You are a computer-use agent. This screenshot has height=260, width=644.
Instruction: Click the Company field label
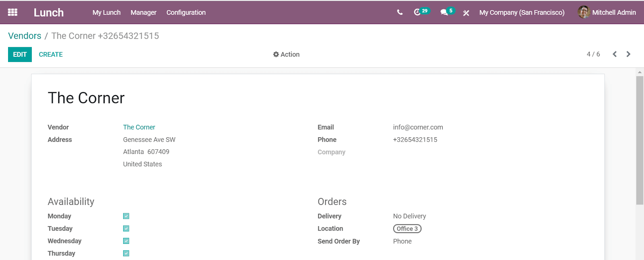331,152
